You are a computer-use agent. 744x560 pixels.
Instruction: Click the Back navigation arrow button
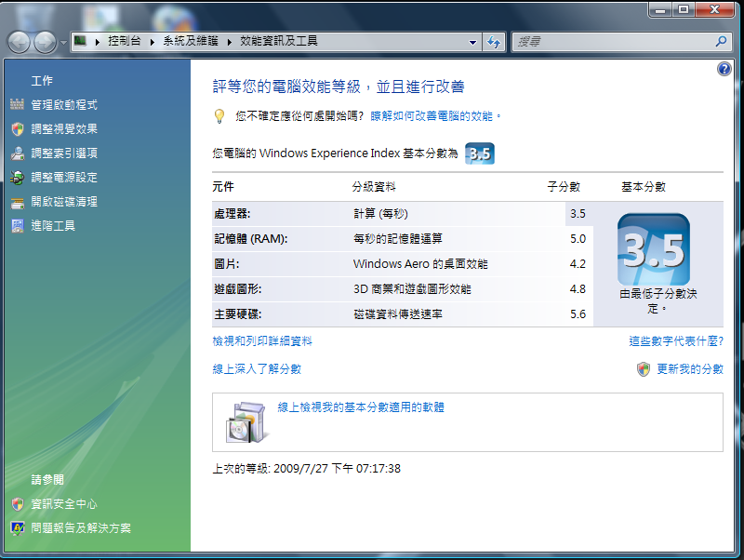(19, 43)
